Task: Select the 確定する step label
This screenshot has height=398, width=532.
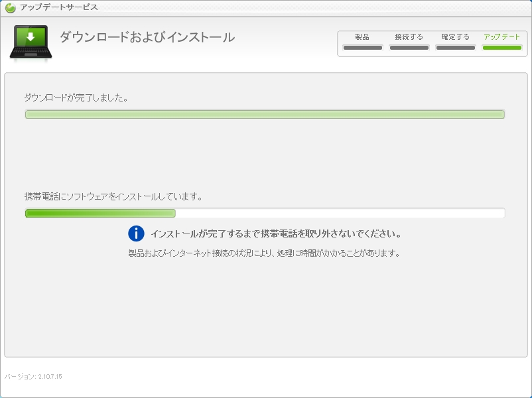Action: coord(455,37)
